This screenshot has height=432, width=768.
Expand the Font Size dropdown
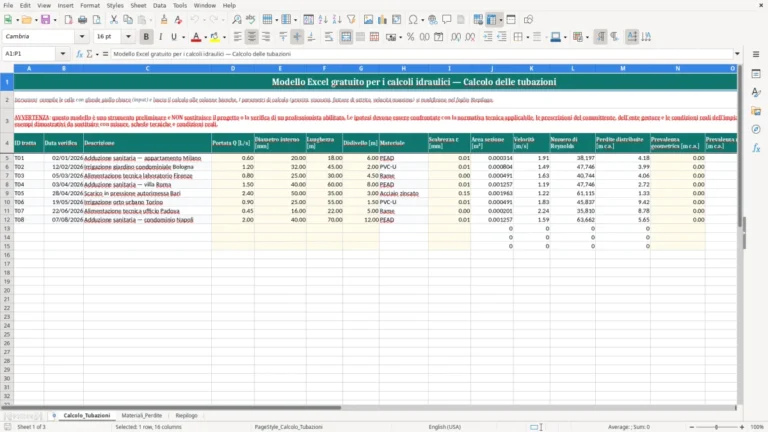tap(128, 36)
